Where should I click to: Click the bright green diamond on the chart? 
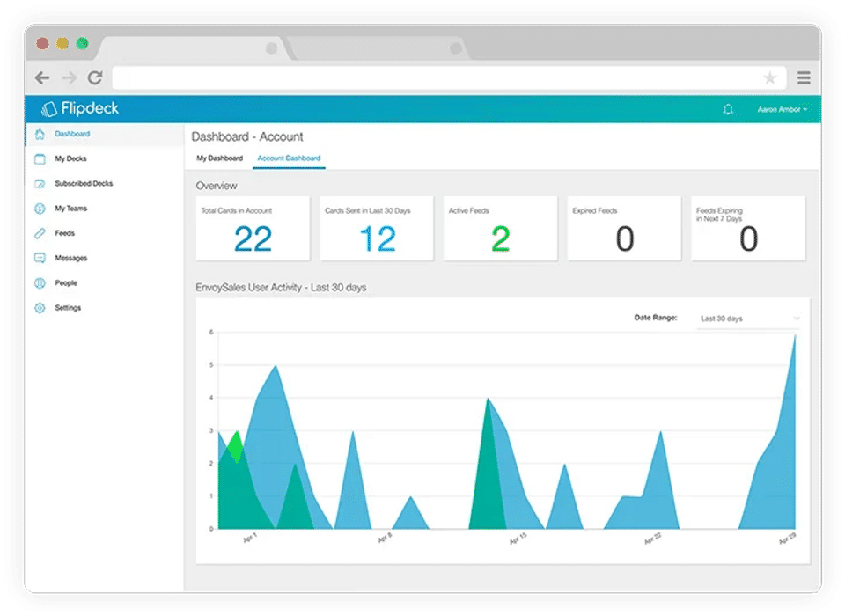(236, 447)
